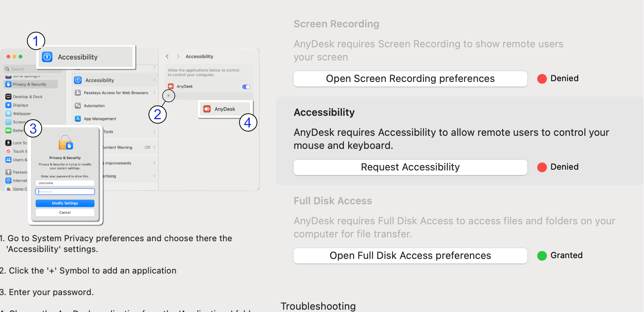Click Battery icon in illustrated sidebar
The height and width of the screenshot is (312, 644).
[x=8, y=130]
